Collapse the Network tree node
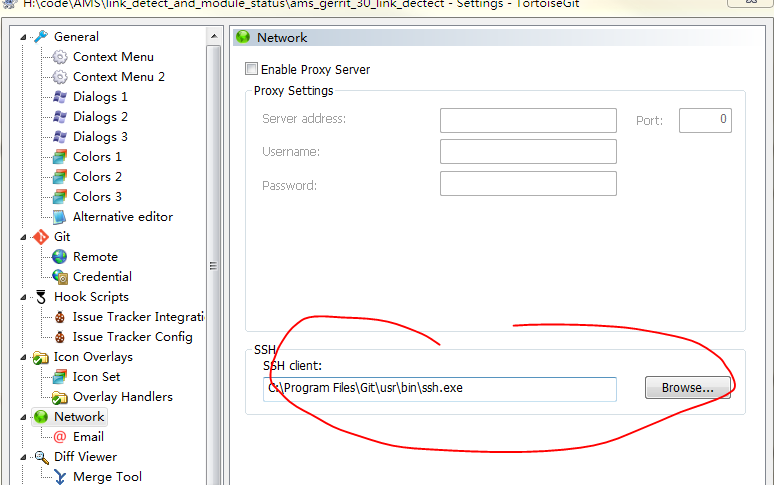Screen dimensions: 774x485 pyautogui.click(x=23, y=417)
